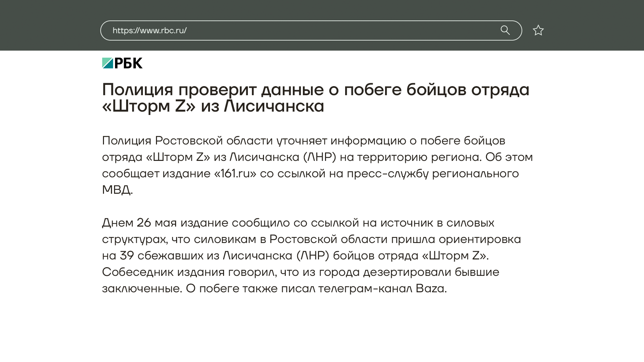Click «ориентировка» in the second paragraph
The image size is (644, 362).
coord(480,239)
